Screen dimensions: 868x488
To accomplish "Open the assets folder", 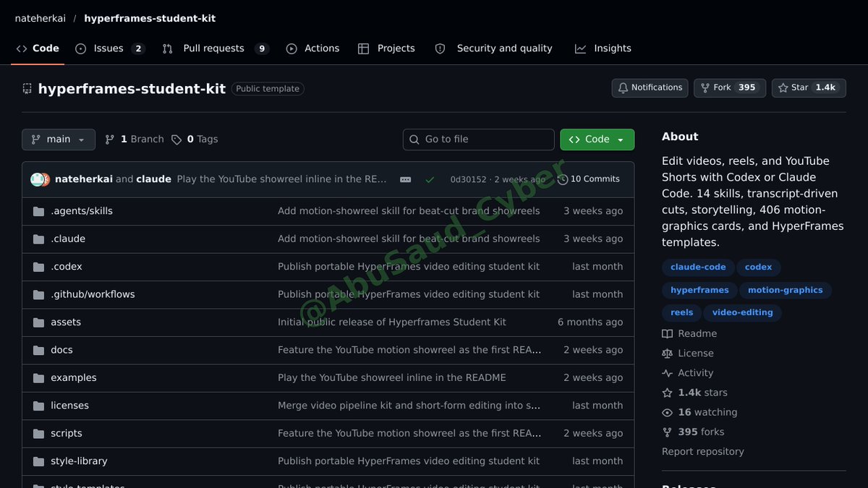I will pyautogui.click(x=66, y=322).
